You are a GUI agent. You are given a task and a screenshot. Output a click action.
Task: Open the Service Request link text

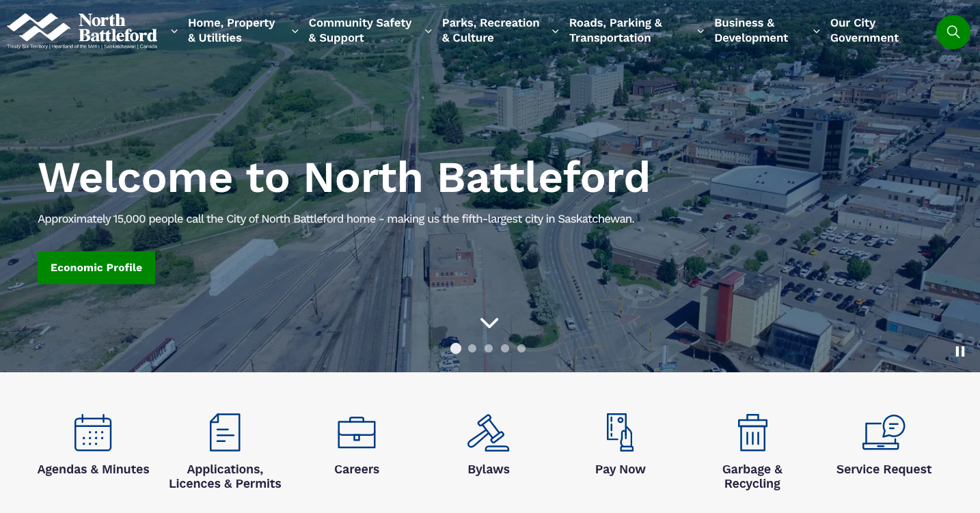[884, 469]
